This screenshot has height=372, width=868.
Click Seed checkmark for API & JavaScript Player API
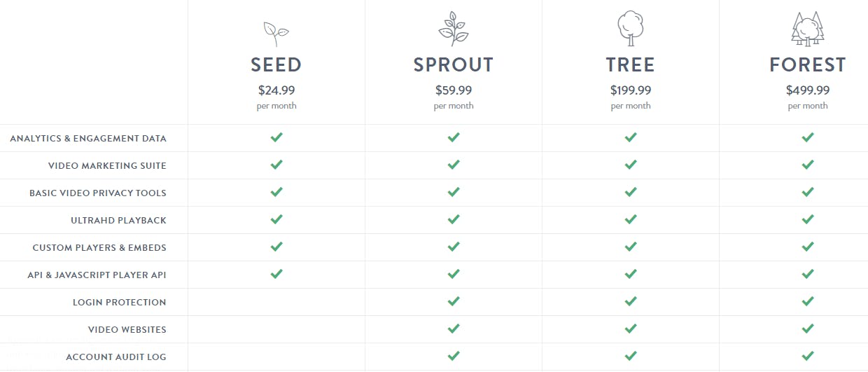tap(276, 274)
